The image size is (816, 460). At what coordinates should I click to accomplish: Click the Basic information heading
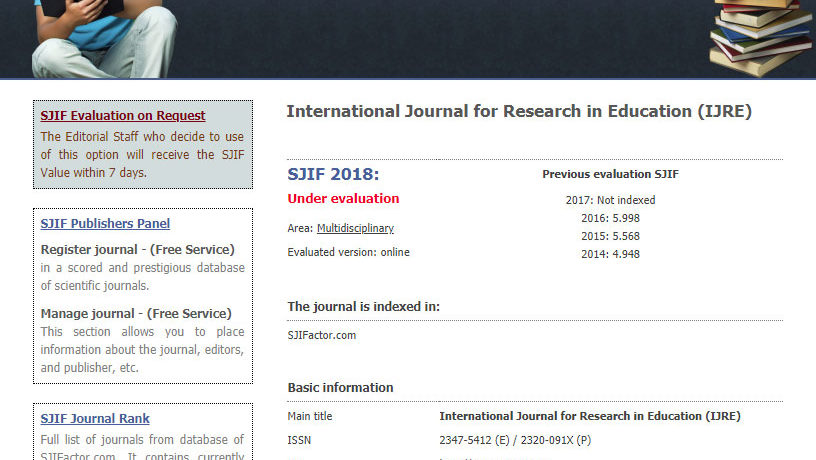[x=340, y=388]
